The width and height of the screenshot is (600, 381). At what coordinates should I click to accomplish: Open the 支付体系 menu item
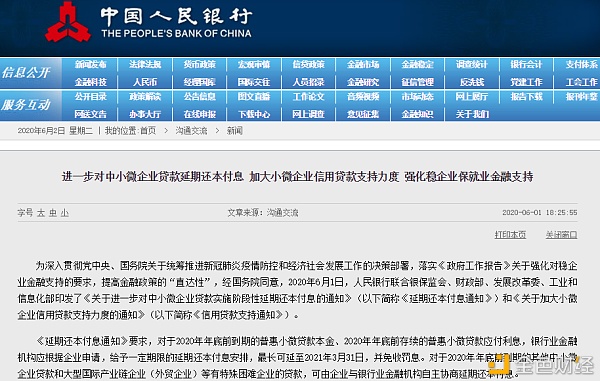tap(581, 64)
